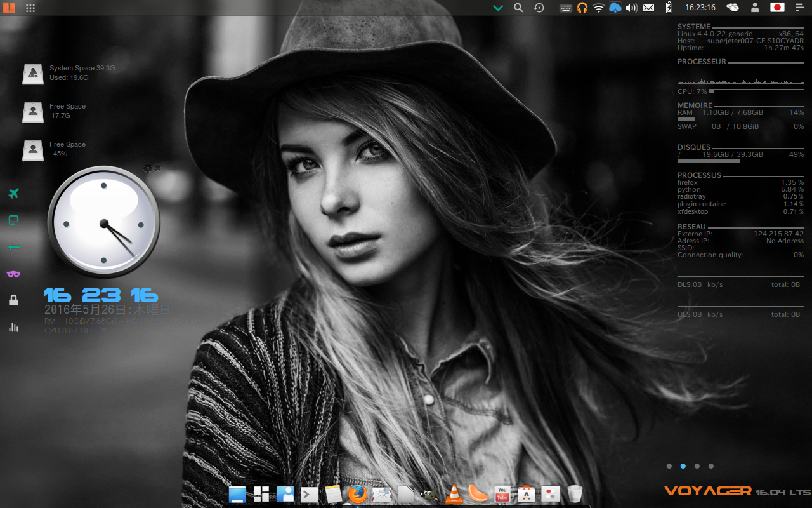Toggle the purple mask icon in sidebar

pyautogui.click(x=13, y=274)
